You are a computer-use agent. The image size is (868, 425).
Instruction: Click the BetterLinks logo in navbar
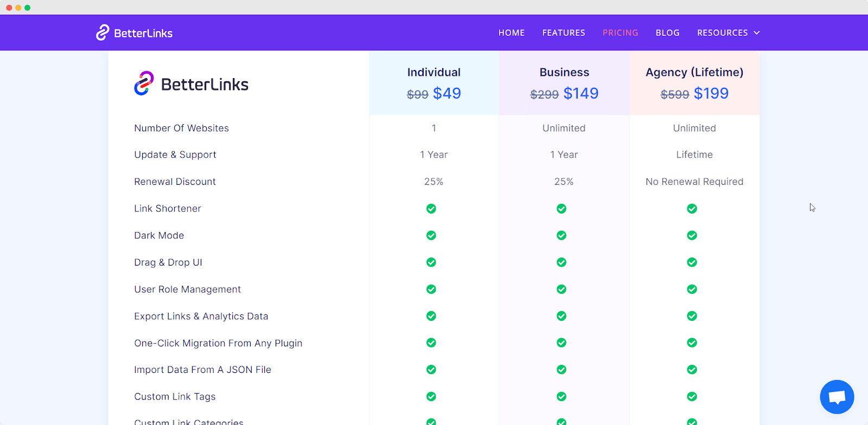(x=135, y=33)
